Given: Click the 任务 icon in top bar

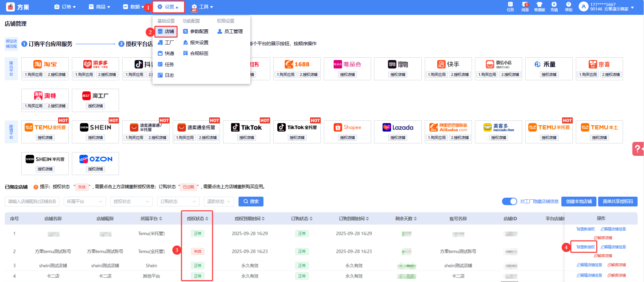Looking at the screenshot, I should pos(510,5).
